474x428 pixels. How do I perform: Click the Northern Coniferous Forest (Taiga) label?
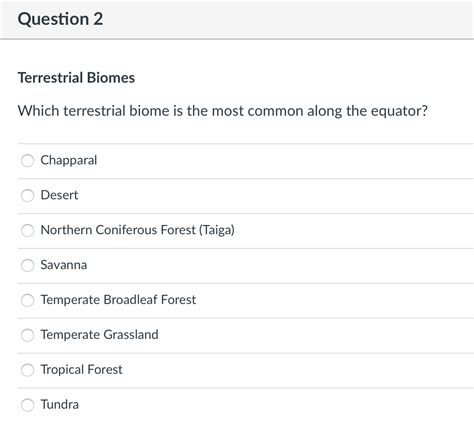pyautogui.click(x=138, y=230)
